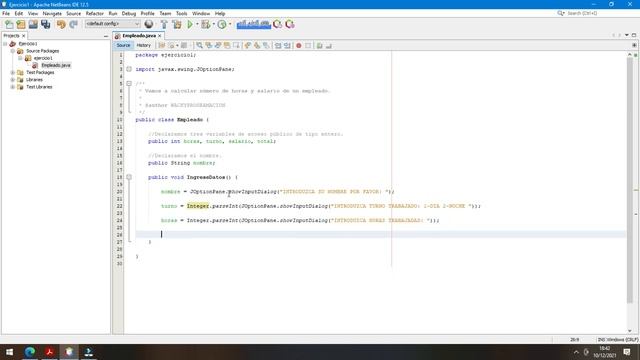Collapse the Source Packages node

pos(13,51)
